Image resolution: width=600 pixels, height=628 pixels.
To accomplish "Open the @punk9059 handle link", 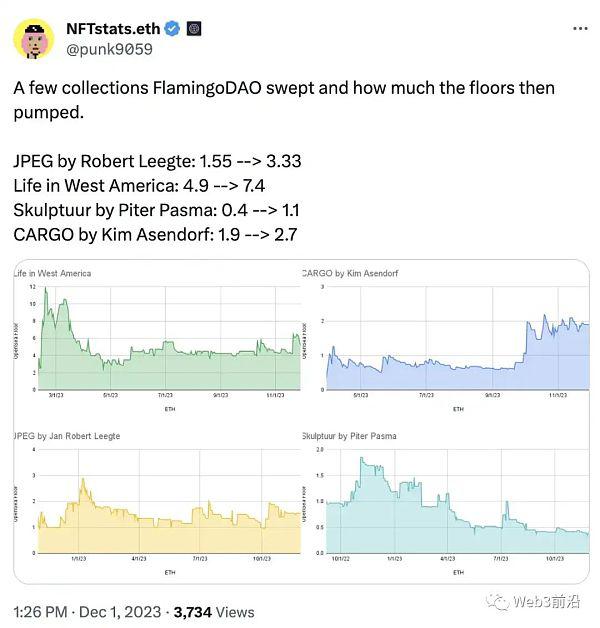I will point(109,49).
